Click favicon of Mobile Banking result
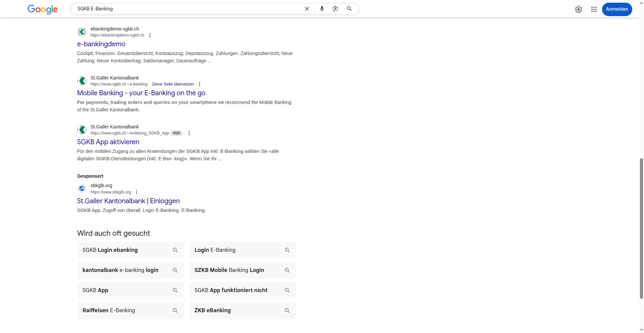This screenshot has width=644, height=333. [82, 81]
